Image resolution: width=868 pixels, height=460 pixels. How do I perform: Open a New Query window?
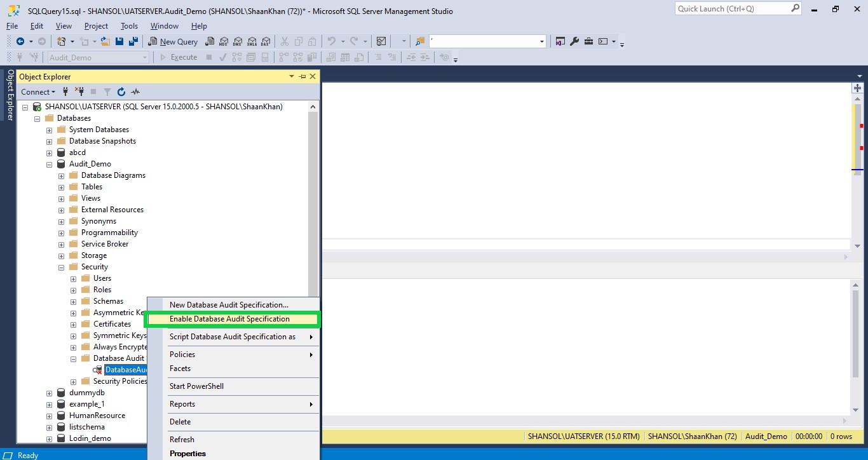click(172, 41)
